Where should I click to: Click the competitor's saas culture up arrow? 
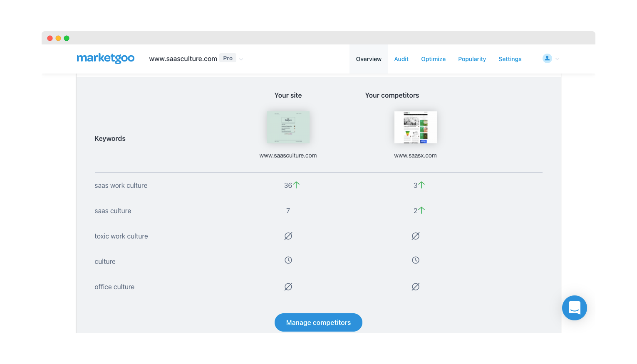coord(421,210)
